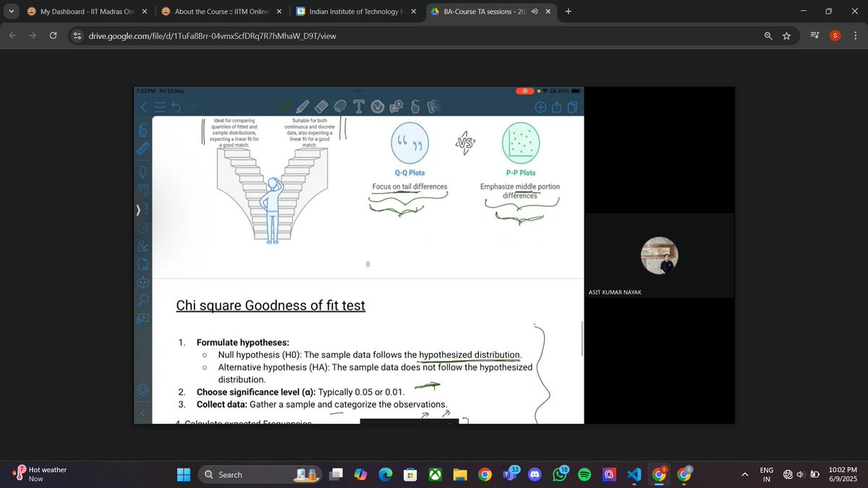Switch to Indian Institute of Technology tab
Viewport: 868px width, 488px height.
click(355, 12)
